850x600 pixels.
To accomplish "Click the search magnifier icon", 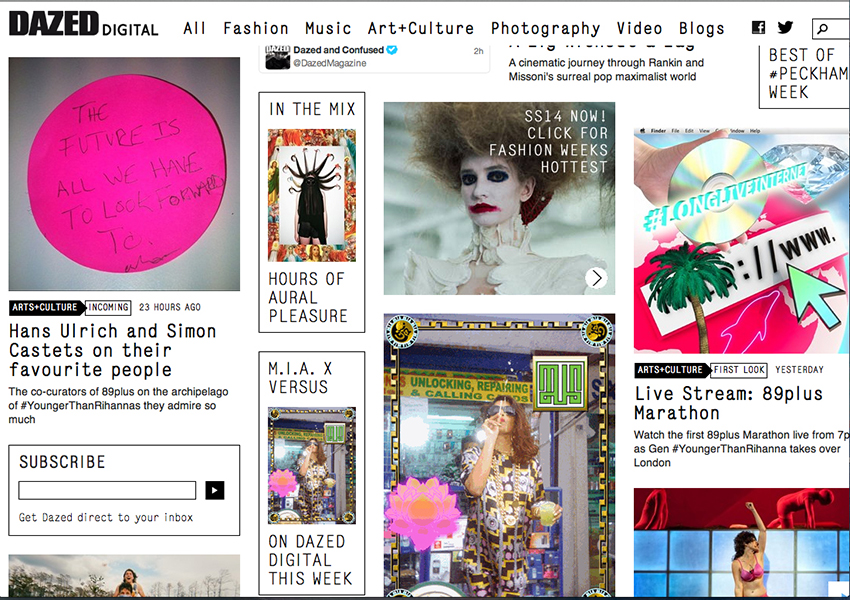I will tap(823, 29).
